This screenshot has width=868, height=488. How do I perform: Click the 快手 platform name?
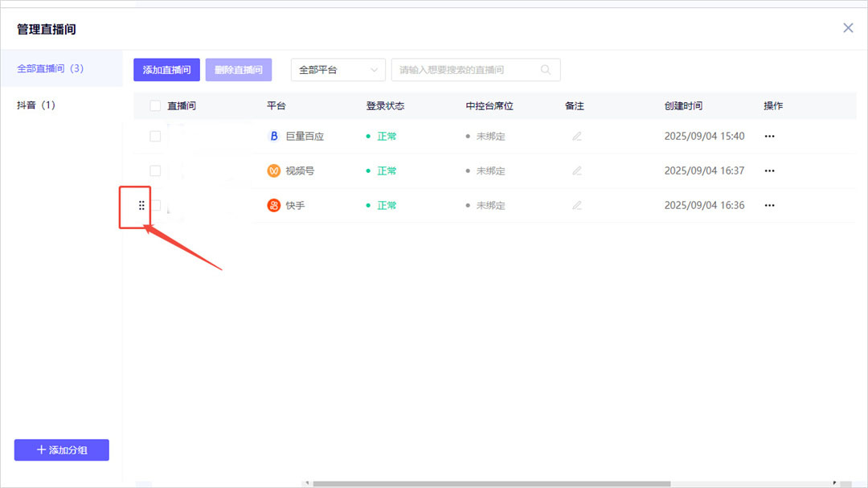295,206
